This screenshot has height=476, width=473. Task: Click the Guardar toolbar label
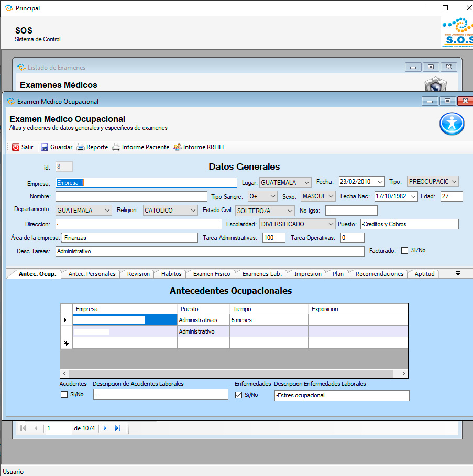coord(61,147)
